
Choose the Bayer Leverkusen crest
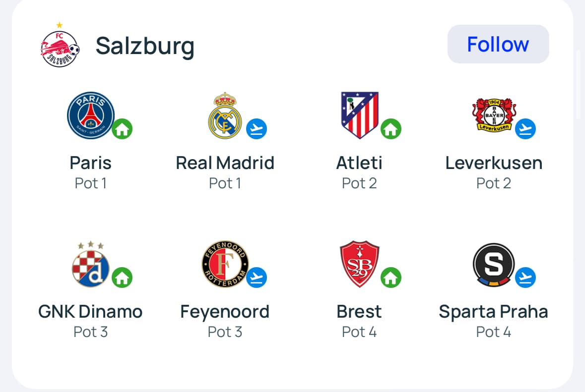(494, 114)
